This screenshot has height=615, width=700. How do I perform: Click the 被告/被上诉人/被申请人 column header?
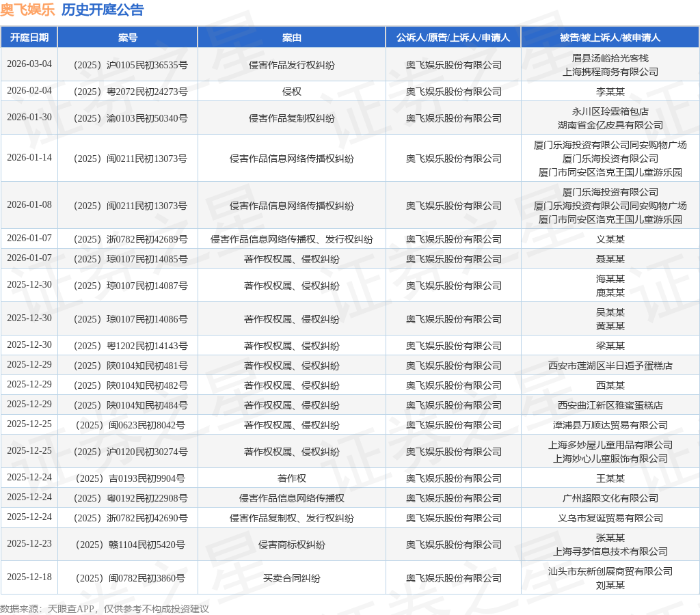pyautogui.click(x=610, y=38)
